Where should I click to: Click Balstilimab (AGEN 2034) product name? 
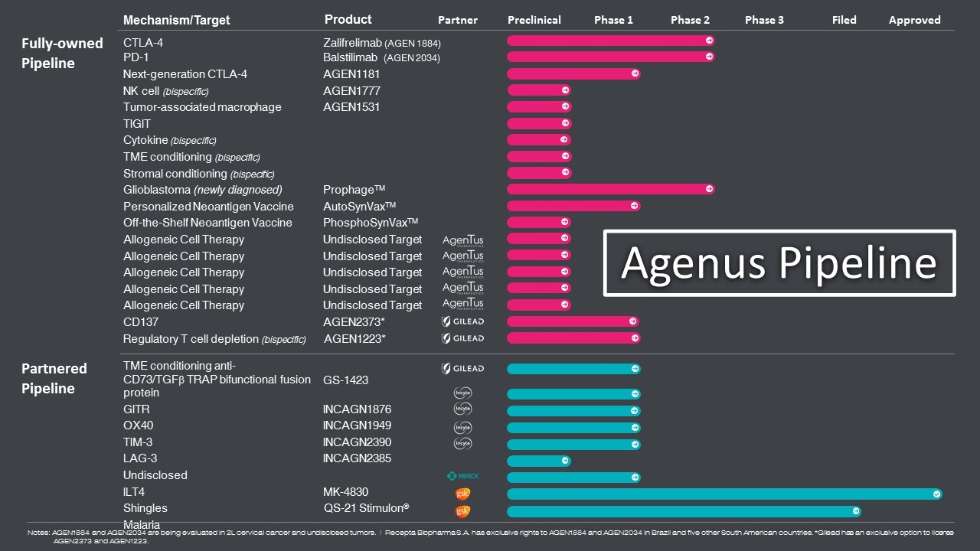[x=381, y=57]
